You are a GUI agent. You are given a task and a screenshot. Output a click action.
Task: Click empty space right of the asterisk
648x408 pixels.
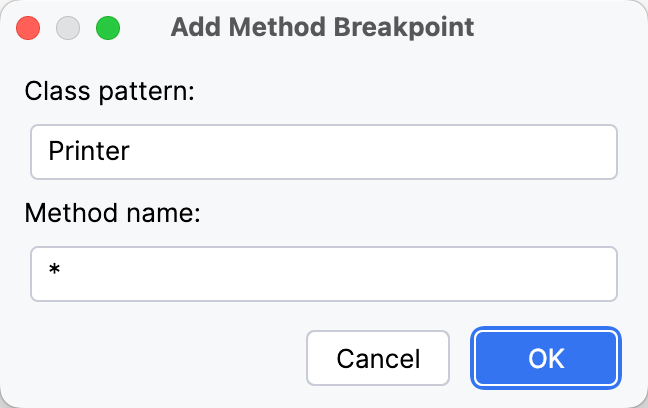(x=330, y=274)
